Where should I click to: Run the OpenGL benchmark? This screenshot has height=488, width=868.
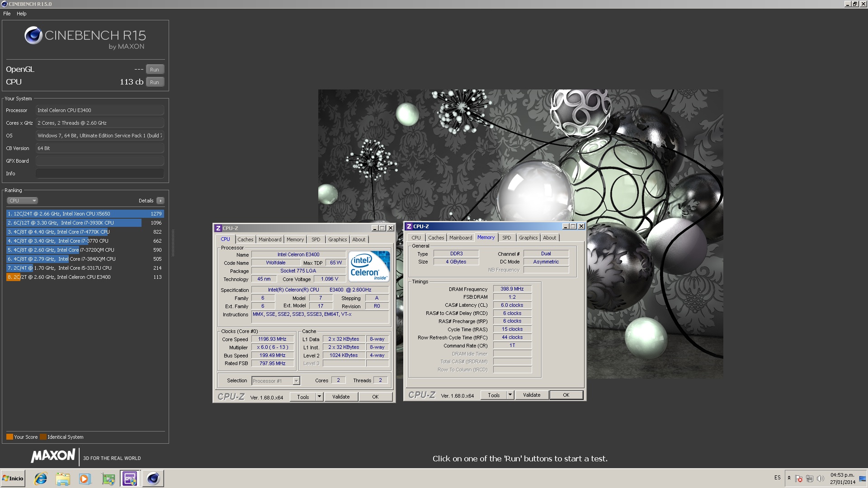(155, 70)
